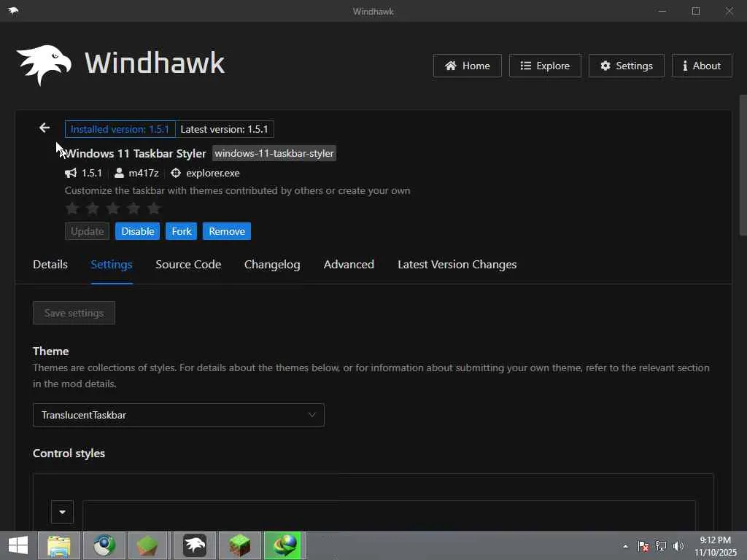Screen dimensions: 747x560
Task: Click the Latest version 1.5.1 badge
Action: click(x=225, y=129)
